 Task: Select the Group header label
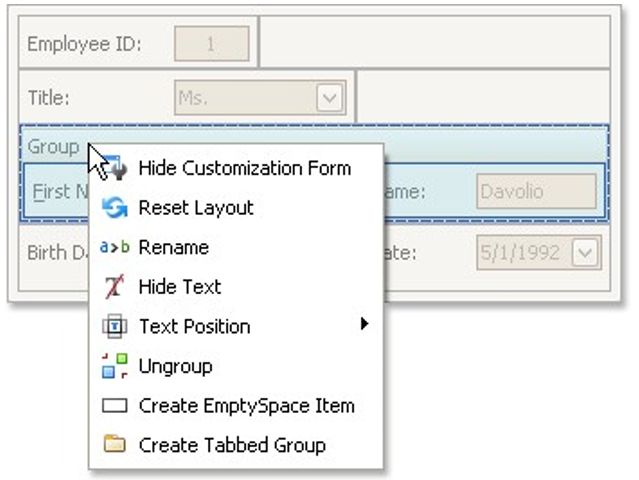(x=53, y=146)
